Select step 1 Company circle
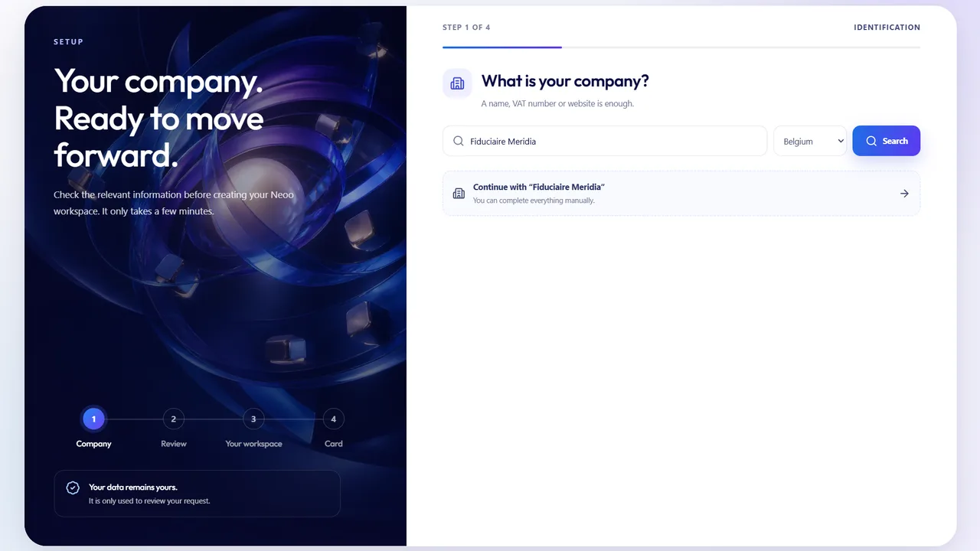 point(93,419)
